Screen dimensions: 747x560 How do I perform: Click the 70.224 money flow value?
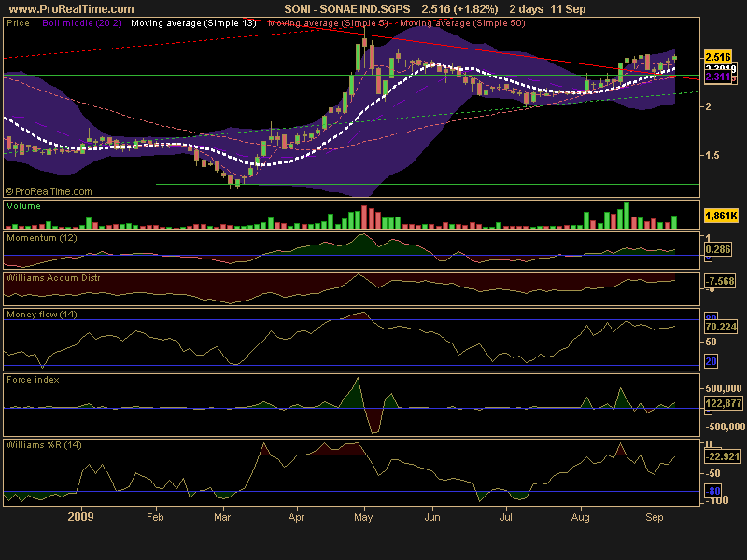point(721,327)
